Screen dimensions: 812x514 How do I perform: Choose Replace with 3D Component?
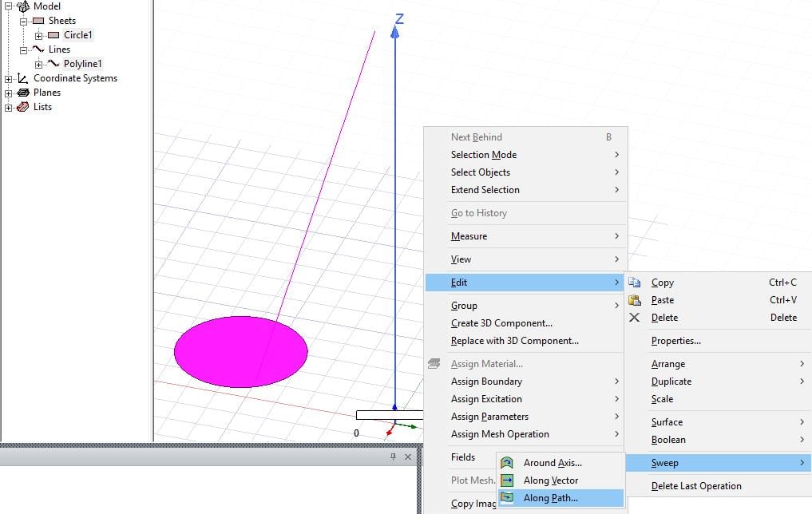(x=526, y=341)
